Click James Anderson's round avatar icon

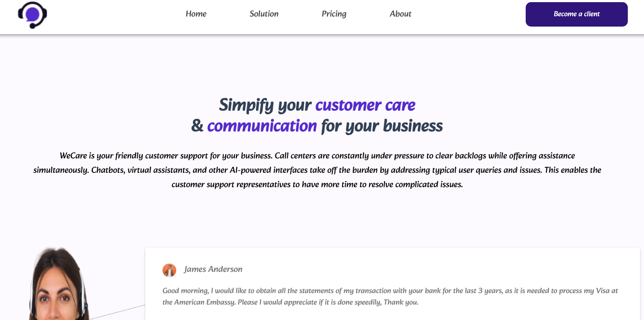tap(169, 270)
